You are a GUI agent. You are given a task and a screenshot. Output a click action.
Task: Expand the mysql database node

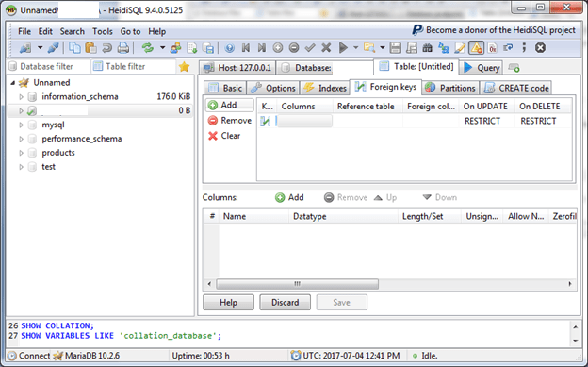point(22,125)
